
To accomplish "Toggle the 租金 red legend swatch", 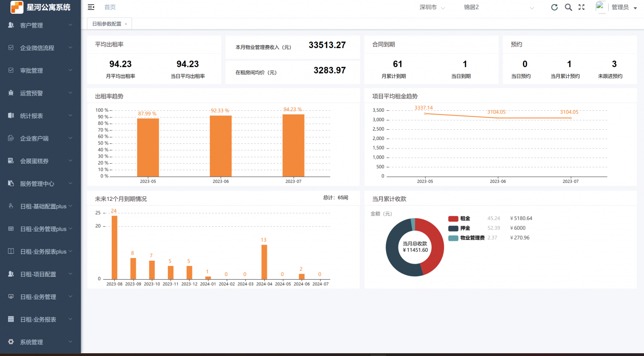I will coord(453,218).
